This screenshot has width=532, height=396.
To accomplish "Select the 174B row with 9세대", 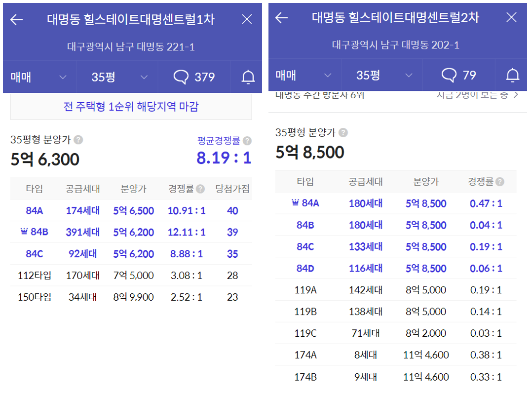I will pos(396,377).
